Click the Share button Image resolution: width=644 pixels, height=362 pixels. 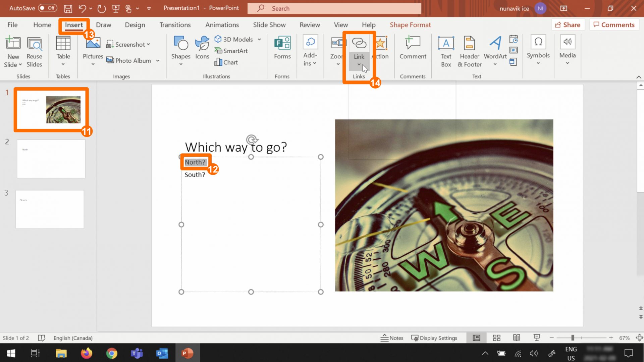[568, 24]
